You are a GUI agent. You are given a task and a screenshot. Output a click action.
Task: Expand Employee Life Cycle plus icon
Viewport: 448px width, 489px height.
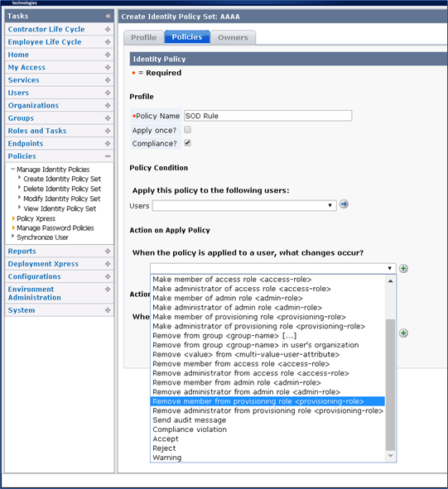(108, 42)
